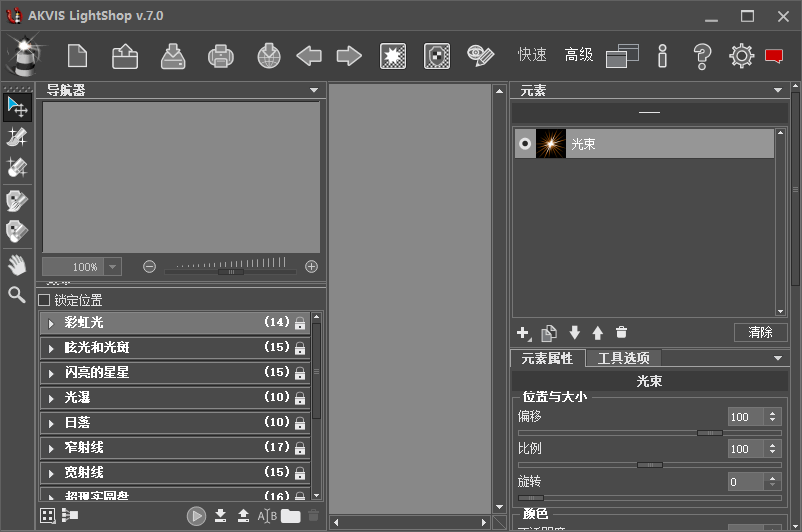Enable the 锁定位置 checkbox

click(x=44, y=300)
